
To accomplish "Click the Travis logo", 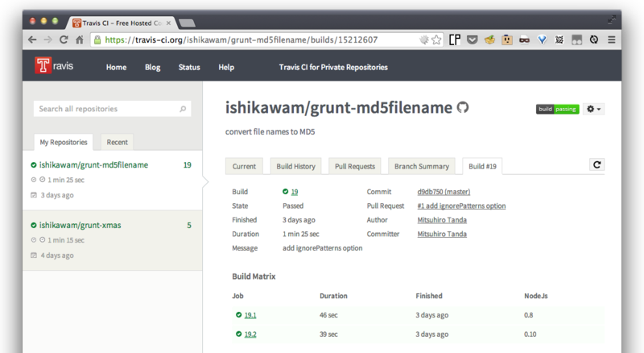I will [x=54, y=65].
